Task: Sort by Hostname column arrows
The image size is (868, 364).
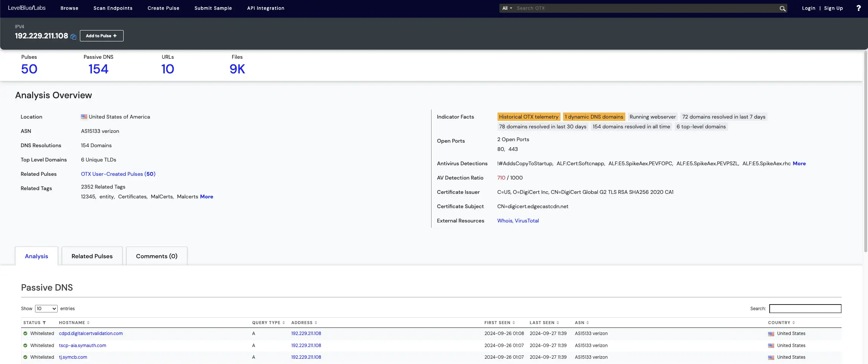Action: tap(88, 323)
